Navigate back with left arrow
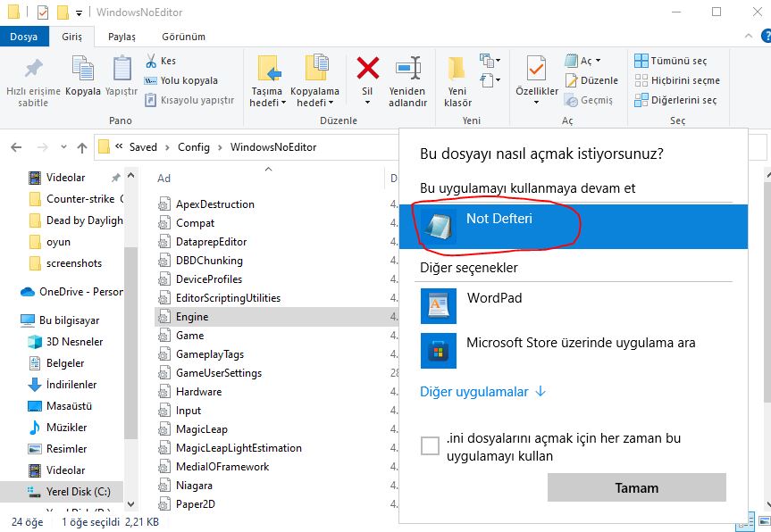Viewport: 771px width, 532px height. [x=16, y=147]
